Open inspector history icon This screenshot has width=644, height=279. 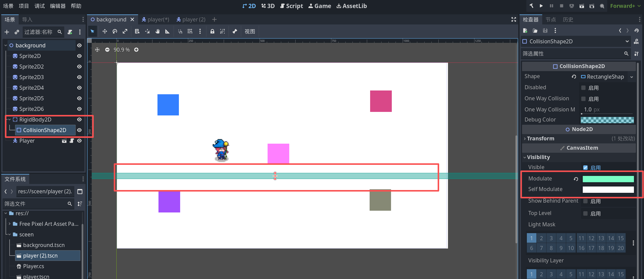(637, 30)
